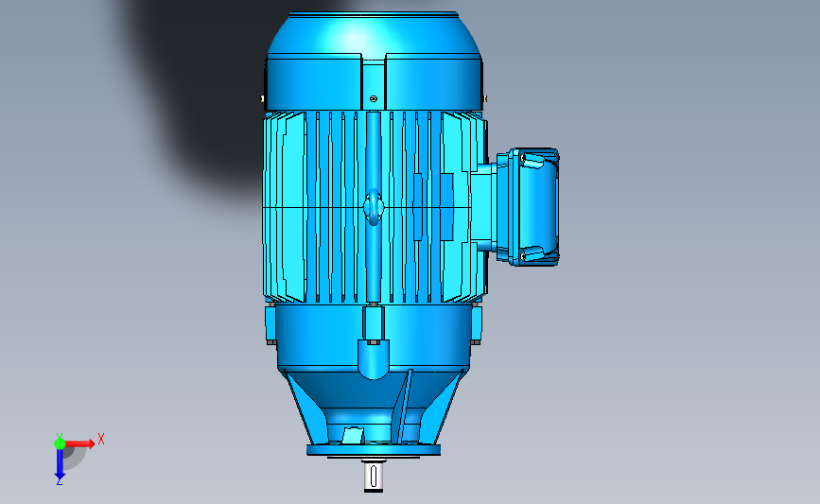Click the red X axis arrow of triad
Viewport: 820px width, 504px height.
click(x=79, y=443)
